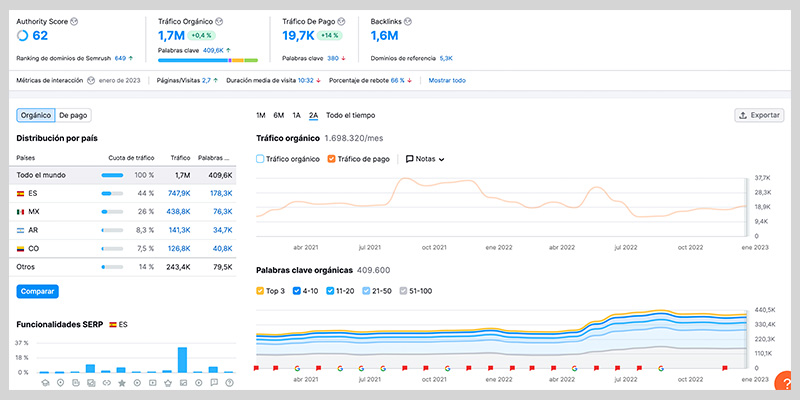Click the Comparar button

point(38,291)
